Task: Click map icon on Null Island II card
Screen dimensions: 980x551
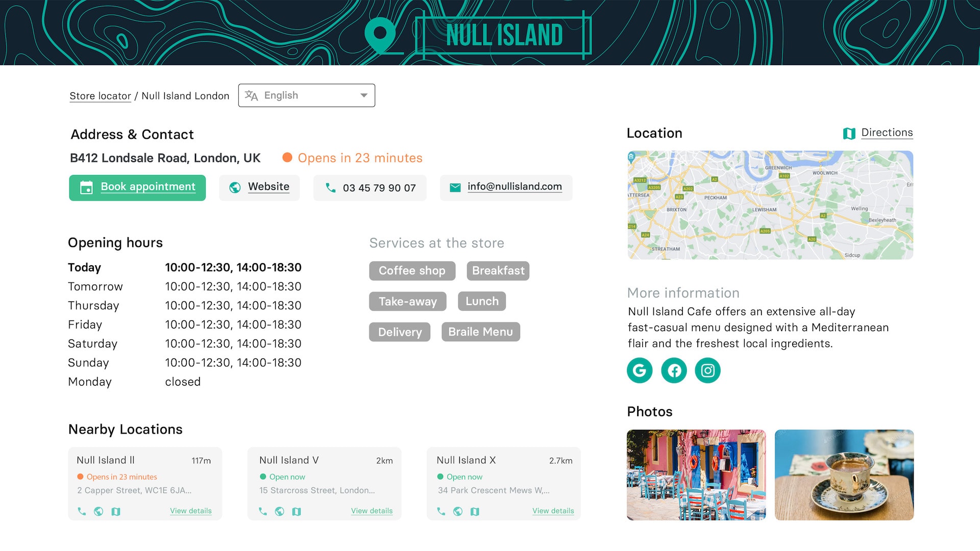Action: 116,511
